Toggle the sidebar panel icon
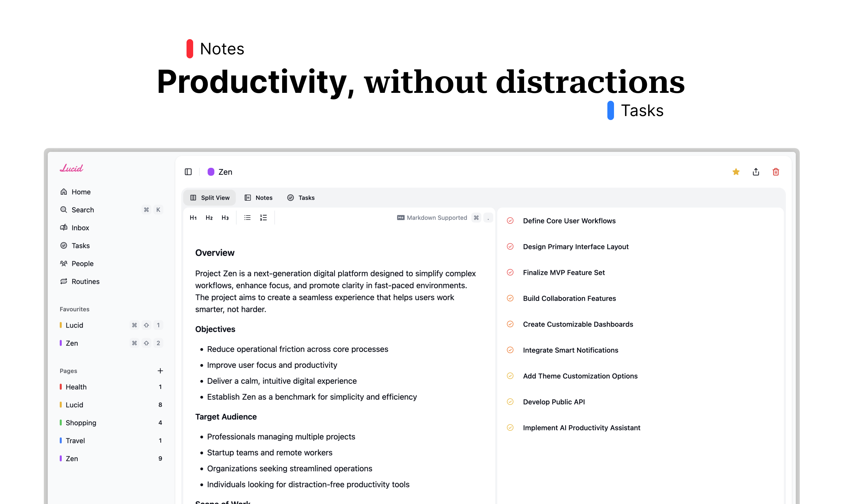The image size is (843, 504). pos(188,172)
